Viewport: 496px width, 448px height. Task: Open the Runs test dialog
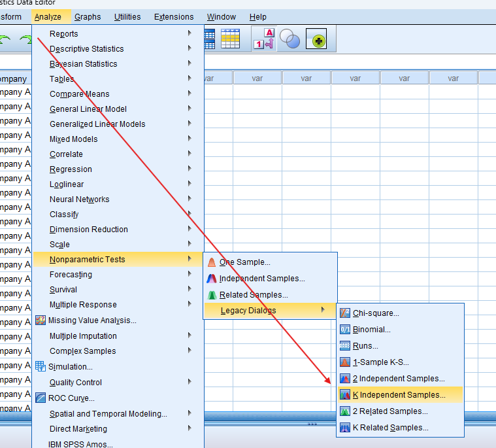click(365, 346)
